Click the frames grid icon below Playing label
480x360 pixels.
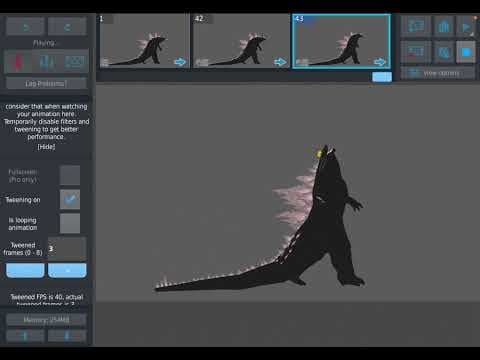[75, 62]
